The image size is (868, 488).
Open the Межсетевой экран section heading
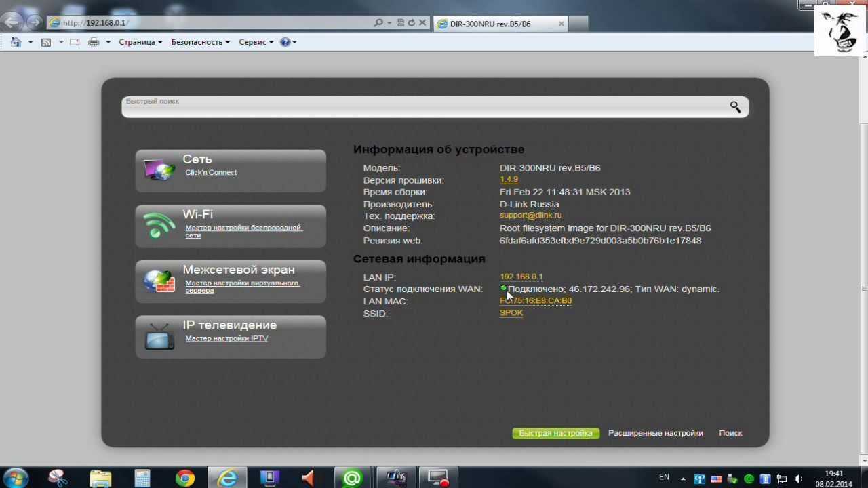[239, 270]
